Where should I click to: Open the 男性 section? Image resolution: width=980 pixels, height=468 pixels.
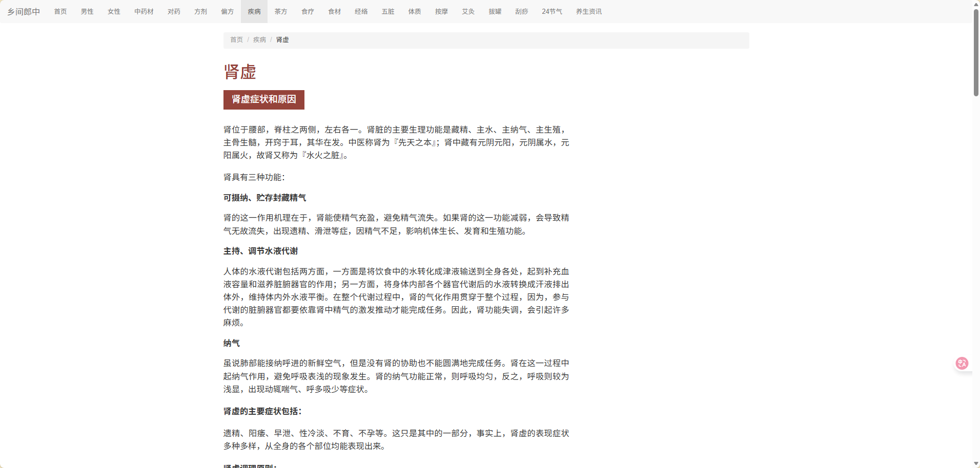point(87,11)
